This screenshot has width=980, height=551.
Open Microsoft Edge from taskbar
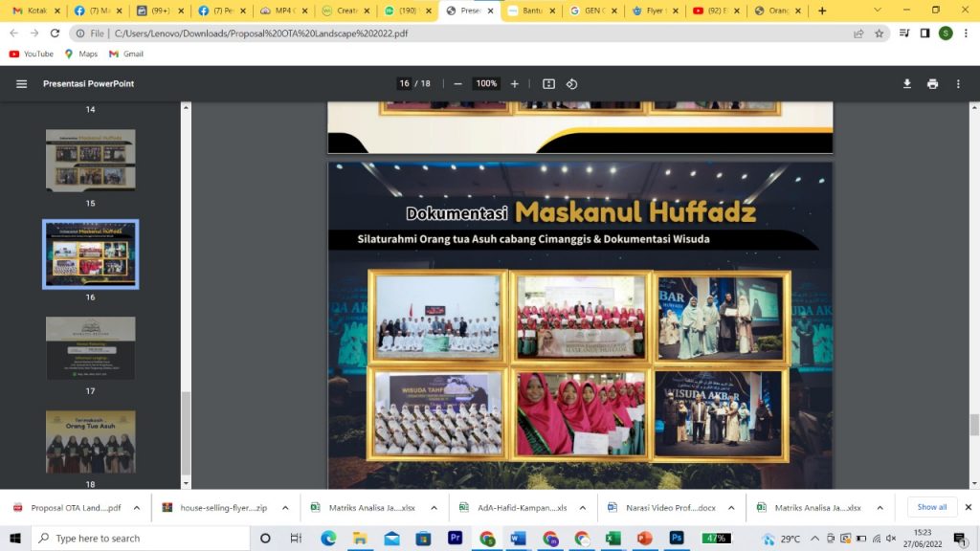coord(328,538)
